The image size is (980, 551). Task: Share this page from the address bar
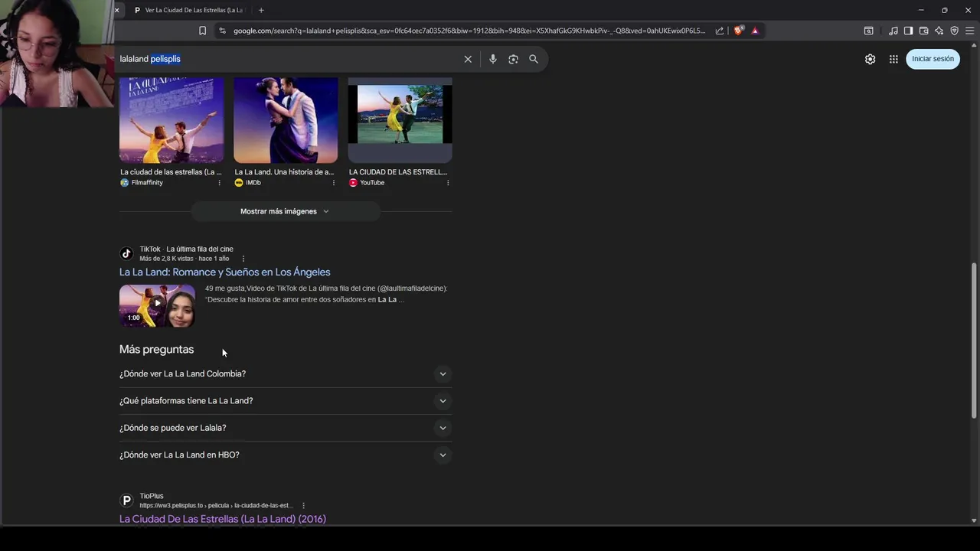720,31
